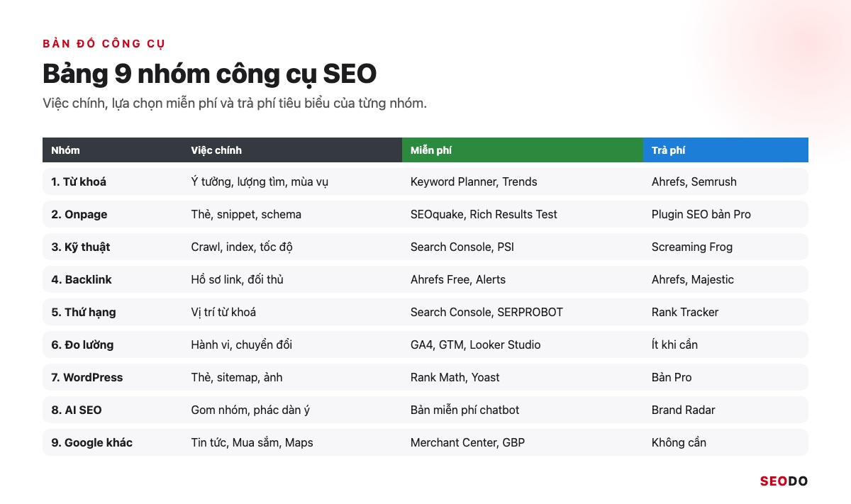The width and height of the screenshot is (851, 504).
Task: Select the '7. WordPress' row label
Action: [x=87, y=377]
